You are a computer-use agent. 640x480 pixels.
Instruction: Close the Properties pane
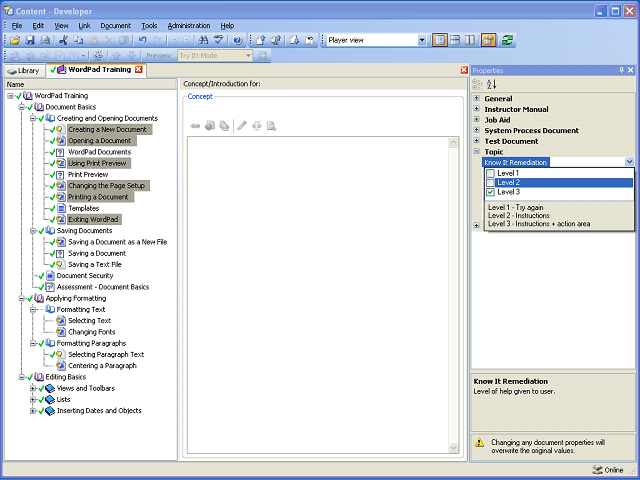click(x=631, y=70)
